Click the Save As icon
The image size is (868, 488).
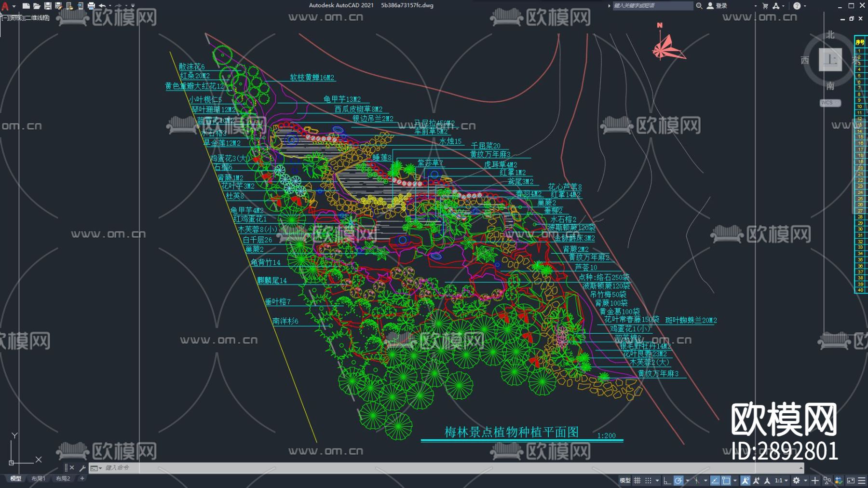point(58,6)
